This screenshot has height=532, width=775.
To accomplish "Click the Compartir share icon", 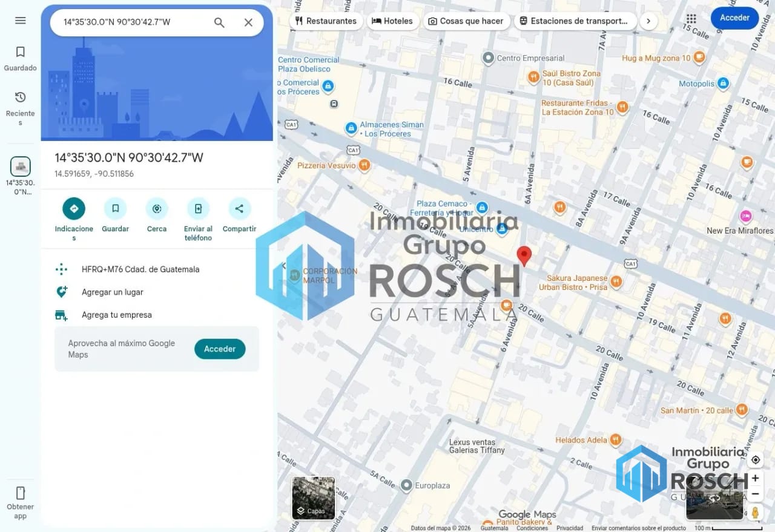I will 239,209.
